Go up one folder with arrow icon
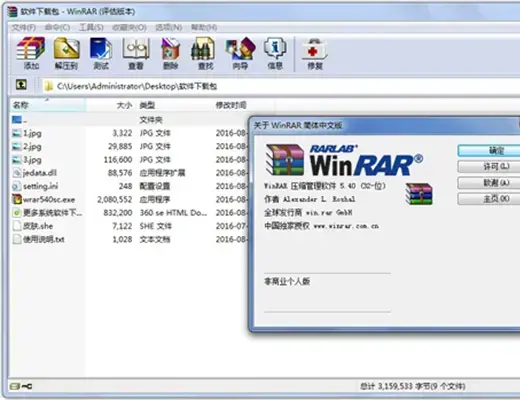The image size is (520, 400). tap(21, 85)
